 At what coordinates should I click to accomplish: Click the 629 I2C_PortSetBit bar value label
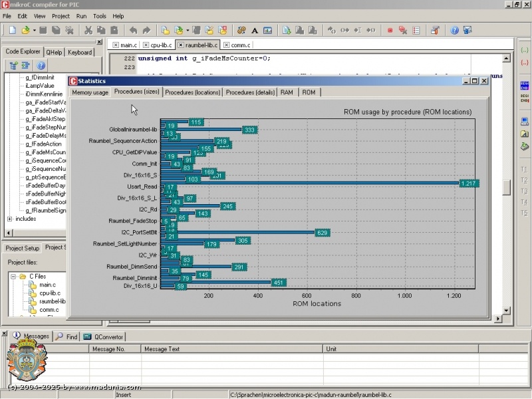tap(322, 233)
